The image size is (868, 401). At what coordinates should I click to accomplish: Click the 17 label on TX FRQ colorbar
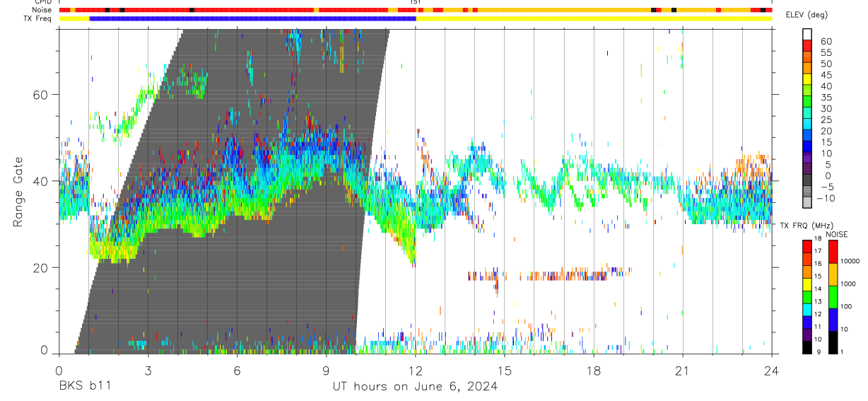click(x=818, y=251)
